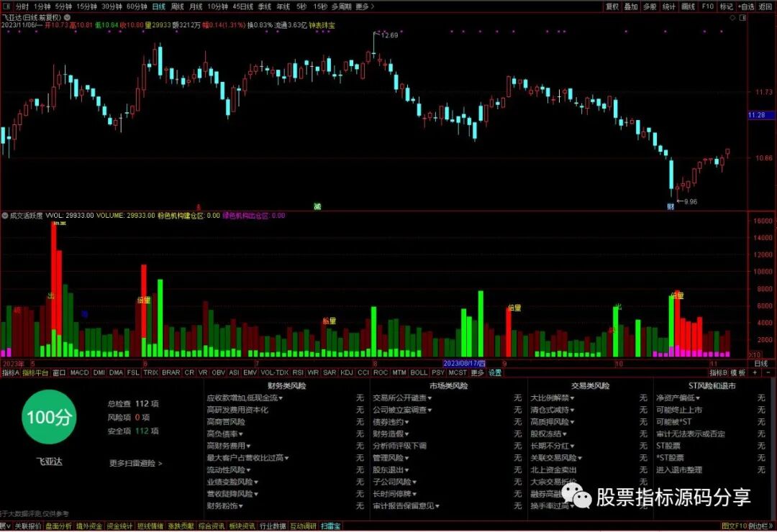The width and height of the screenshot is (777, 532).
Task: Click the X10 scale label on volume axis
Action: (754, 354)
